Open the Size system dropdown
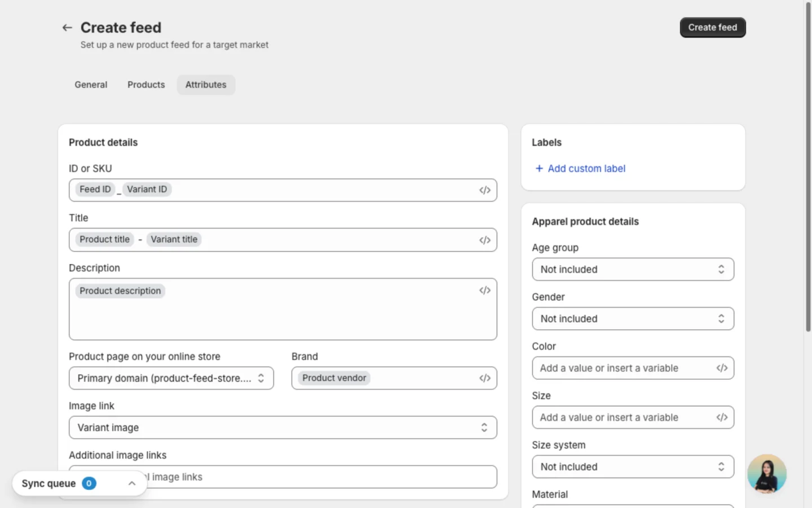 pos(633,467)
